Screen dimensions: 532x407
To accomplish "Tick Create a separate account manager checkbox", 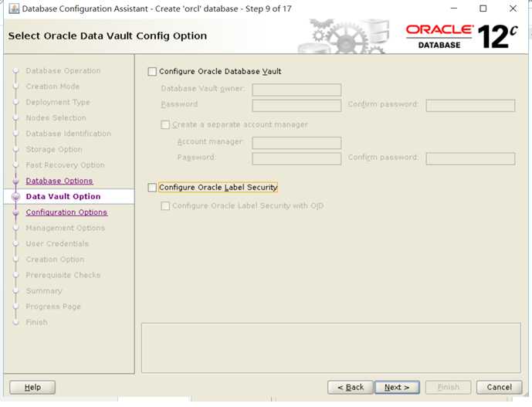I will pyautogui.click(x=165, y=124).
